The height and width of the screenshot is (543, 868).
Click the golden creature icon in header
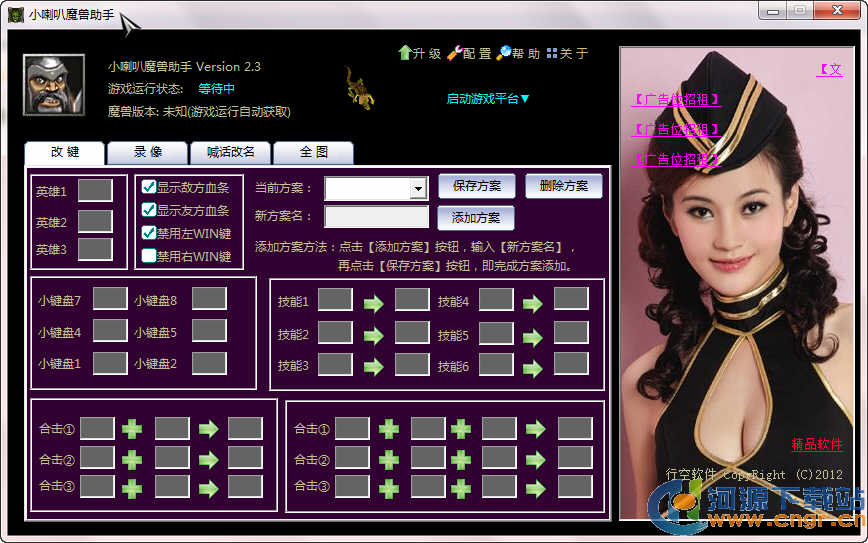[358, 87]
